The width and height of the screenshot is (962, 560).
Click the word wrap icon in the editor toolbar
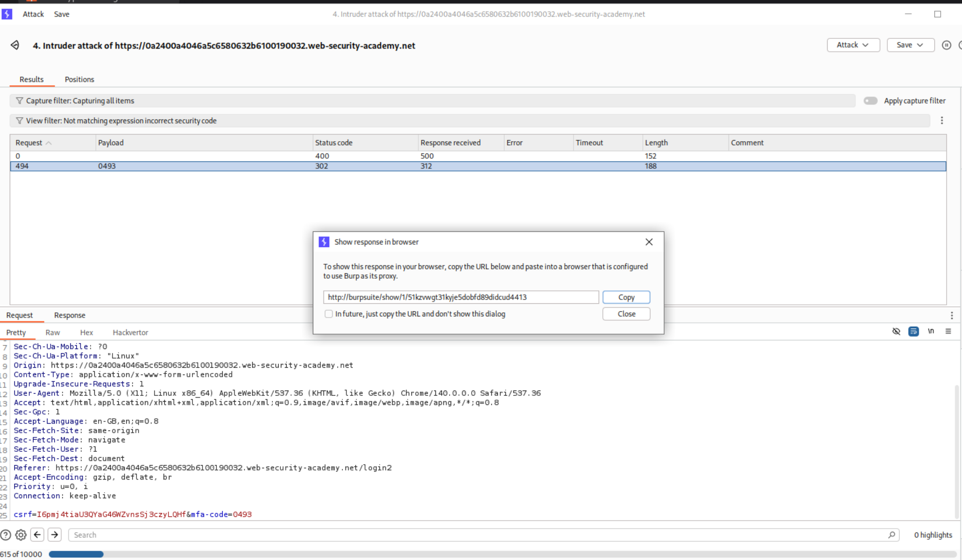click(914, 331)
